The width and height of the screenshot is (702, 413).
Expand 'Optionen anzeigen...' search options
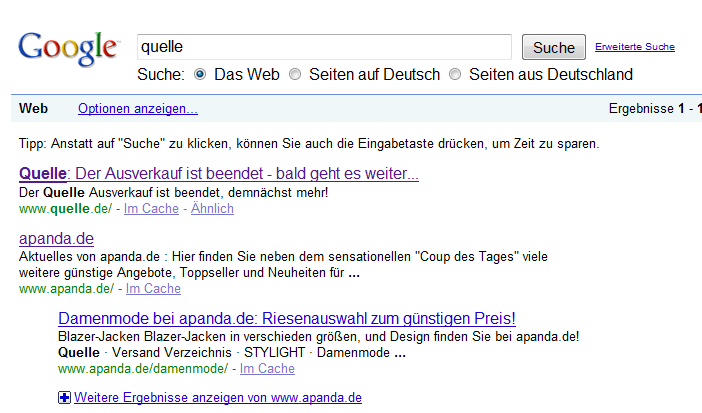[x=137, y=108]
